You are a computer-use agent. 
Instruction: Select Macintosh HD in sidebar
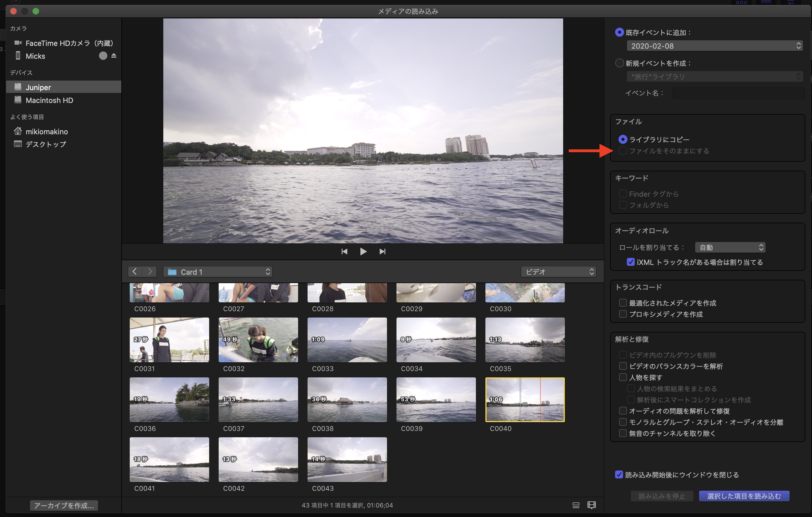click(49, 100)
